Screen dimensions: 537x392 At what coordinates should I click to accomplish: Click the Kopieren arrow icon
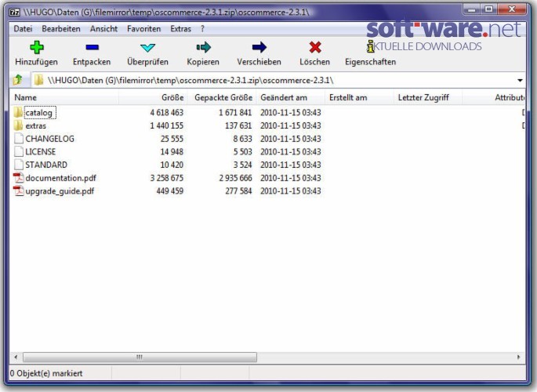coord(203,47)
